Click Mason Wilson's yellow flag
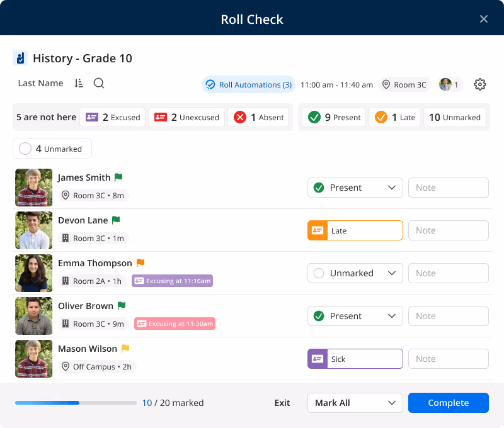The image size is (504, 428). tap(125, 348)
